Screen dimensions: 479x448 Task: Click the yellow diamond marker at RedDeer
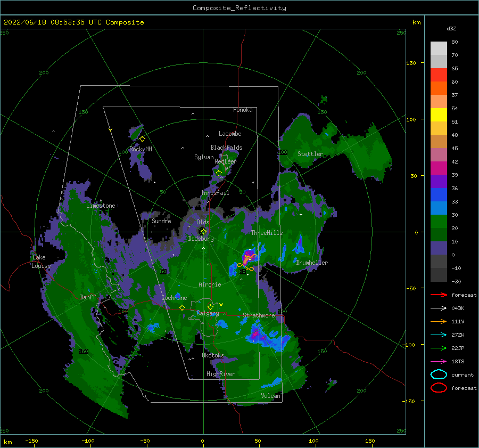pyautogui.click(x=219, y=173)
